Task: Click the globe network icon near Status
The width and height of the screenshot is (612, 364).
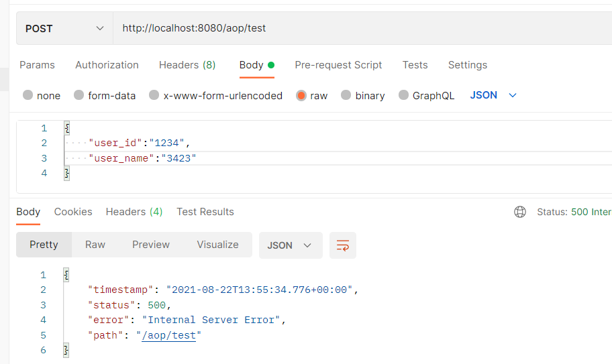Action: pos(520,212)
